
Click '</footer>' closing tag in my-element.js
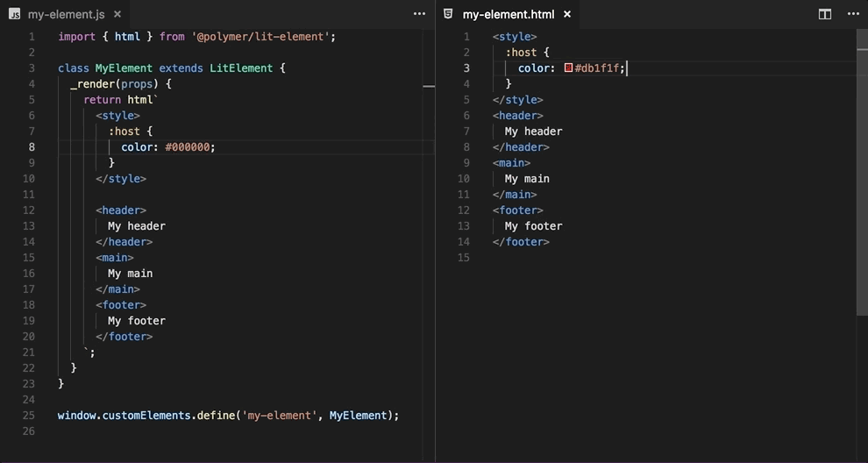(x=124, y=337)
